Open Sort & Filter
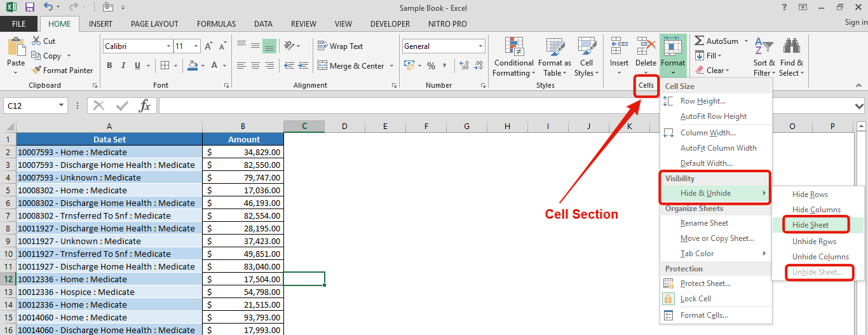868x335 pixels. pyautogui.click(x=764, y=57)
